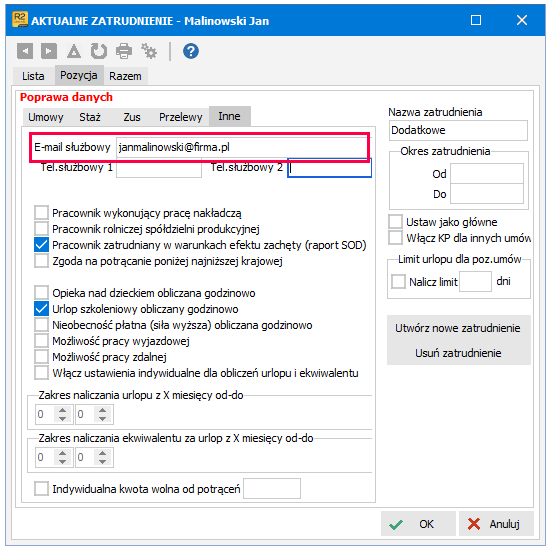547x549 pixels.
Task: Refresh data with circular arrow icon
Action: pyautogui.click(x=99, y=51)
